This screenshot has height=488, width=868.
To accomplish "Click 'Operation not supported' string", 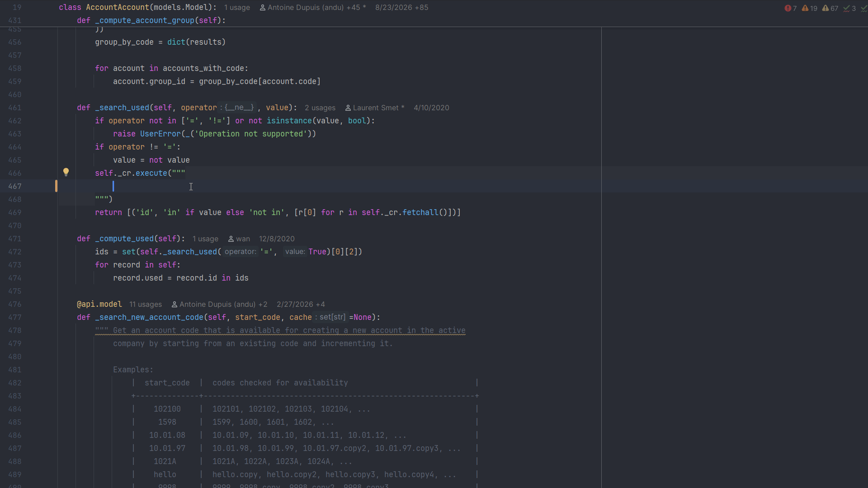I will click(250, 134).
